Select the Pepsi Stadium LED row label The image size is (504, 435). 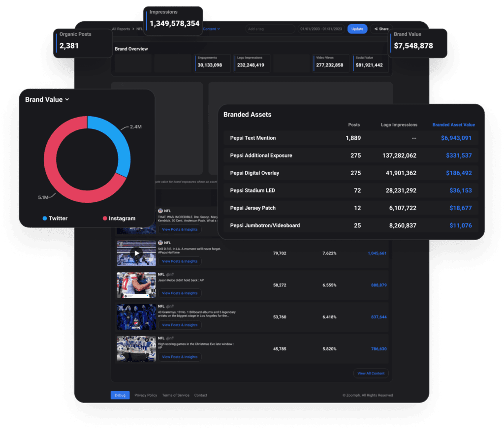252,190
